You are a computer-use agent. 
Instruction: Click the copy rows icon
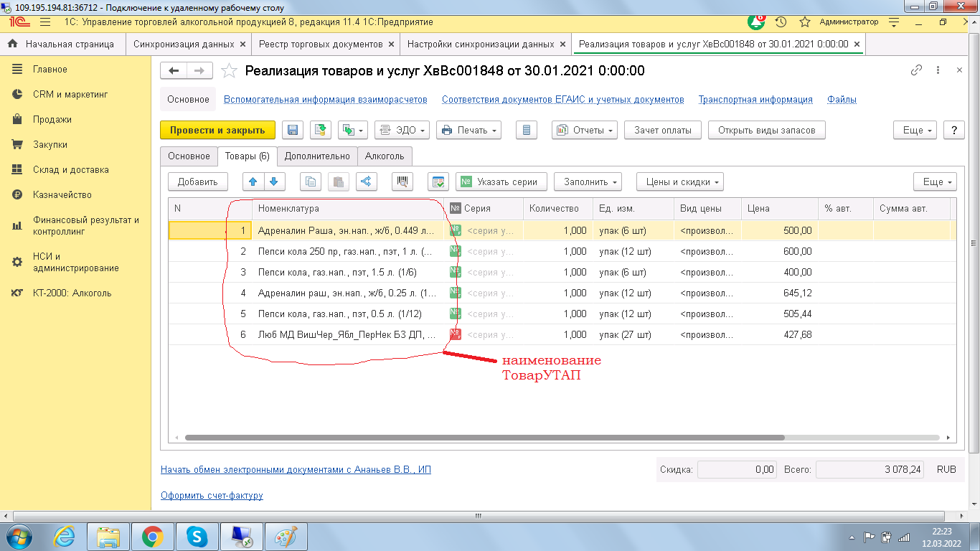(311, 182)
